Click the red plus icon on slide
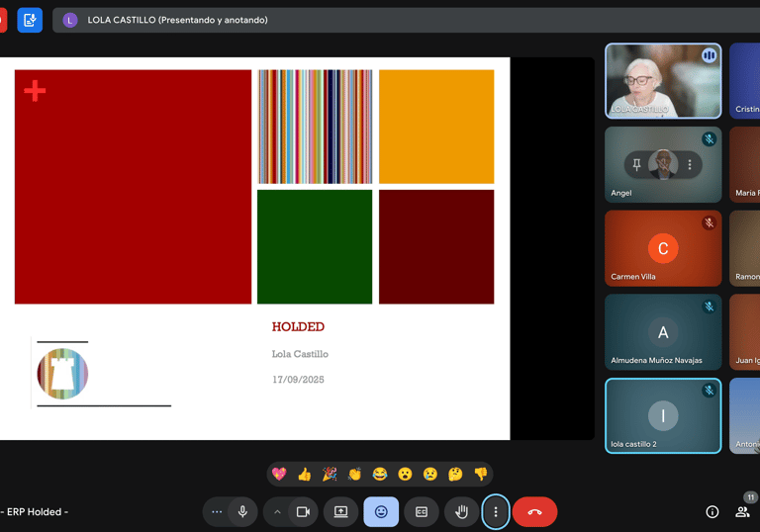The image size is (760, 532). pos(35,91)
